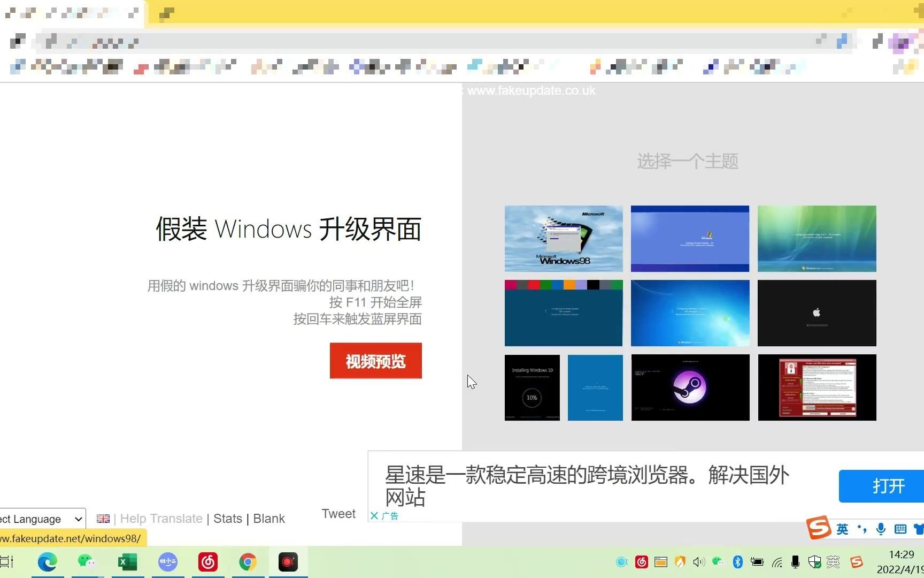Open the screen recorder taskbar icon
The height and width of the screenshot is (578, 924).
coord(288,562)
